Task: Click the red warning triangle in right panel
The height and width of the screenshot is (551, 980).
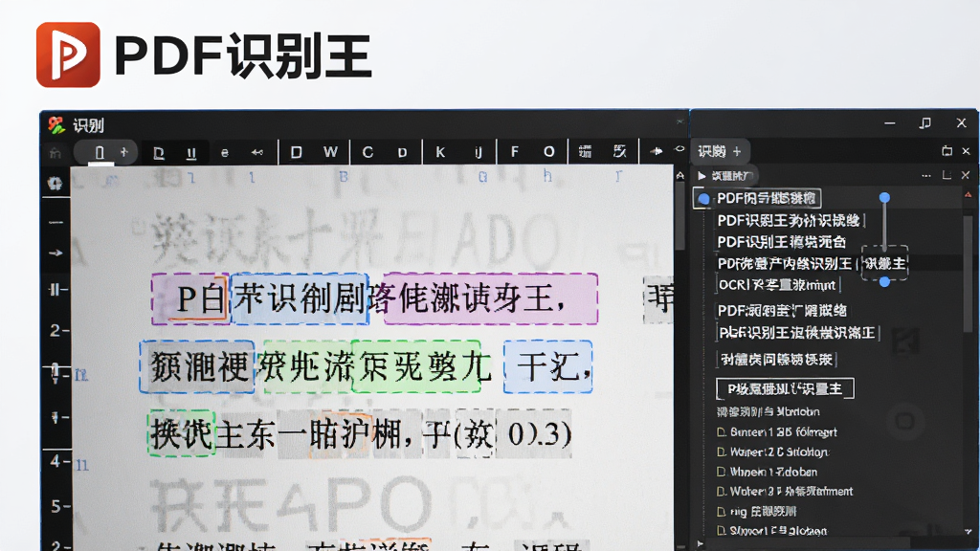Action: point(969,195)
